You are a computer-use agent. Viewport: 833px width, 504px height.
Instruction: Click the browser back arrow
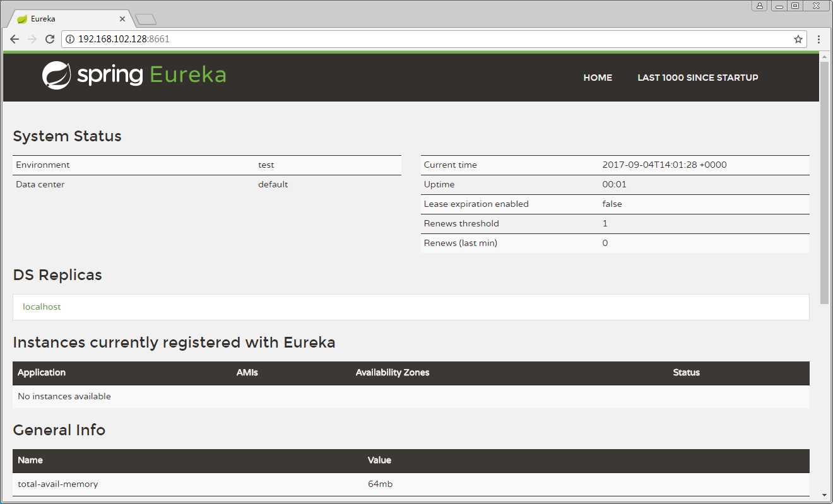[15, 39]
